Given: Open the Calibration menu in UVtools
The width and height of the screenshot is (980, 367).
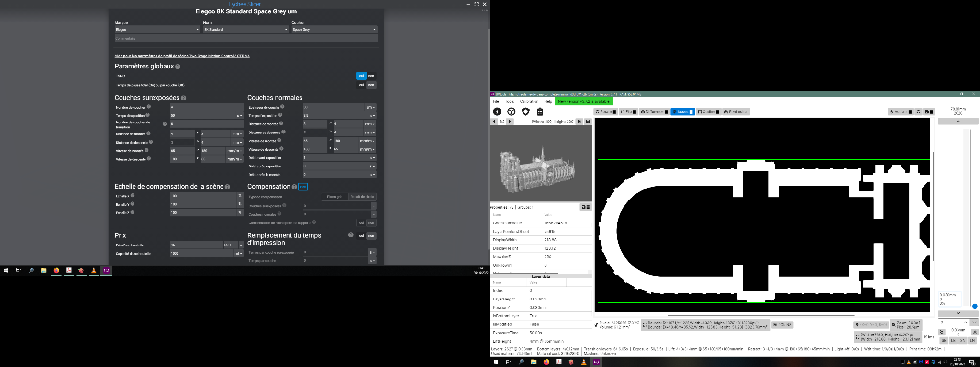Looking at the screenshot, I should coord(529,101).
